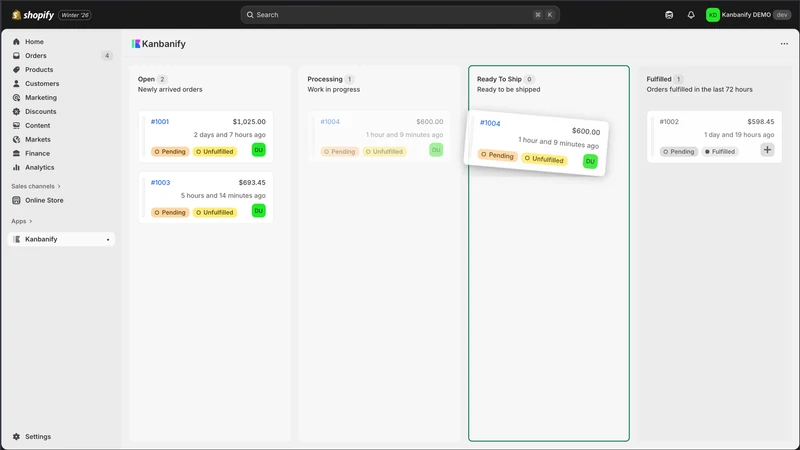The height and width of the screenshot is (450, 800).
Task: Click the Finance sidebar icon
Action: [x=16, y=153]
